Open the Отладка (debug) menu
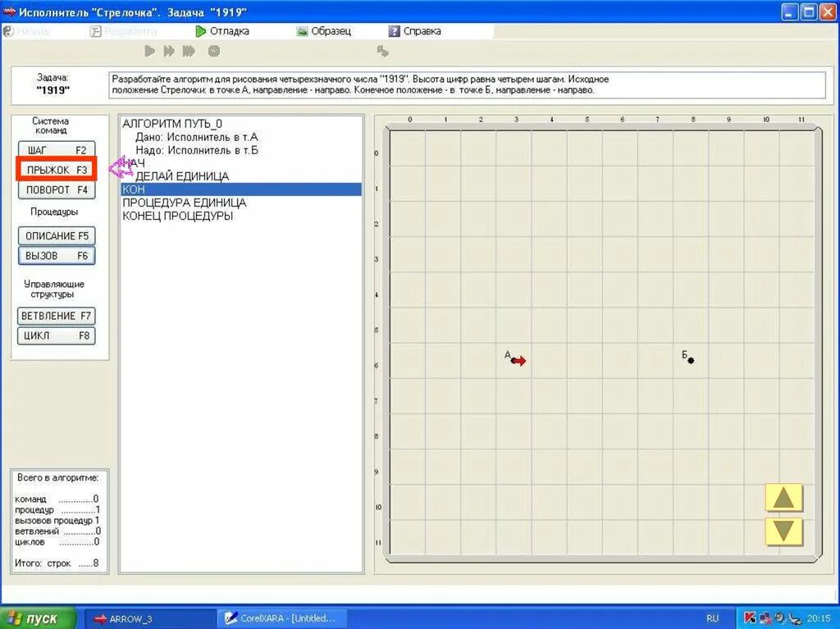 (x=222, y=31)
